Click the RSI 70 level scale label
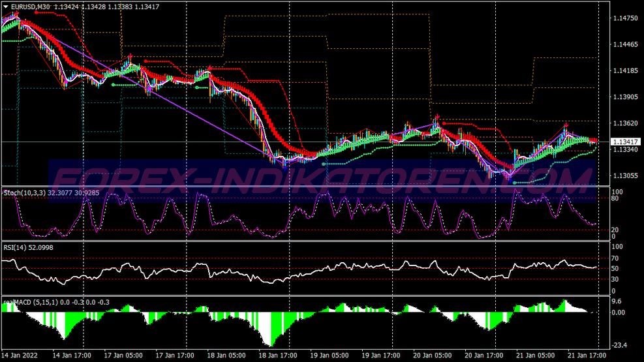The height and width of the screenshot is (362, 644). click(614, 259)
